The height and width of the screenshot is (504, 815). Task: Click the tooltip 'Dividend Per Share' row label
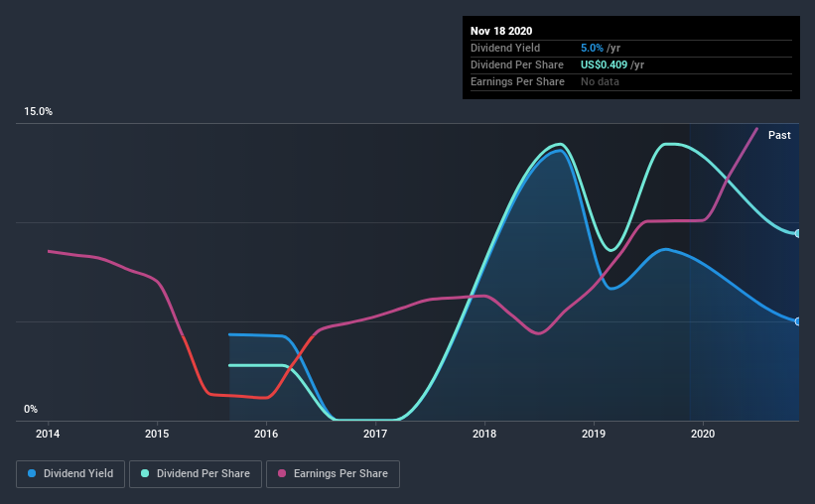[x=516, y=64]
